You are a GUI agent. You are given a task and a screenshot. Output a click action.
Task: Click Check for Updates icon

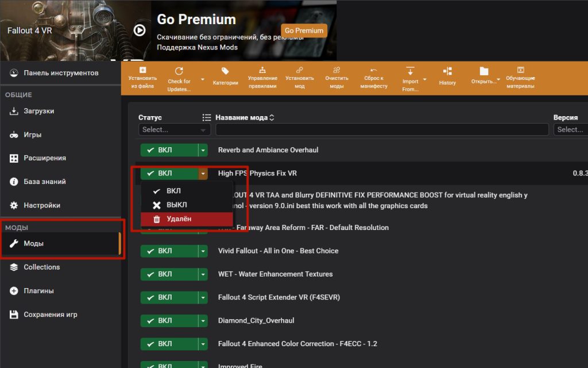179,71
